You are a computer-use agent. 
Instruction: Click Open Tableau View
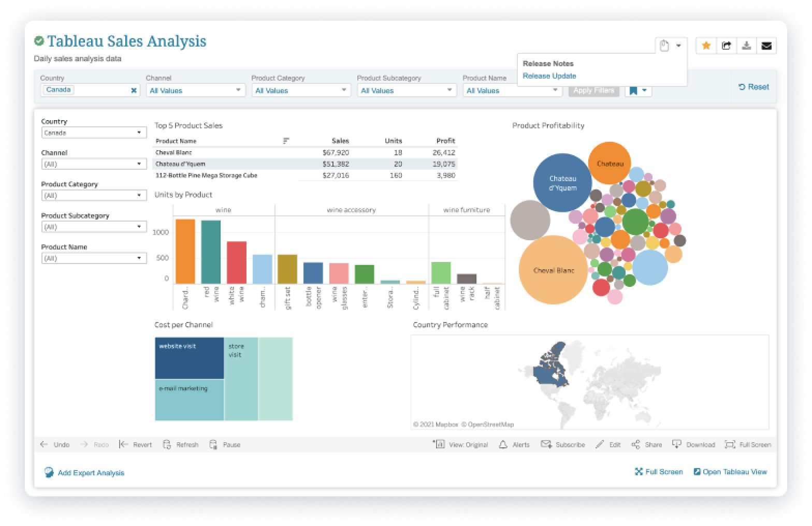click(730, 472)
